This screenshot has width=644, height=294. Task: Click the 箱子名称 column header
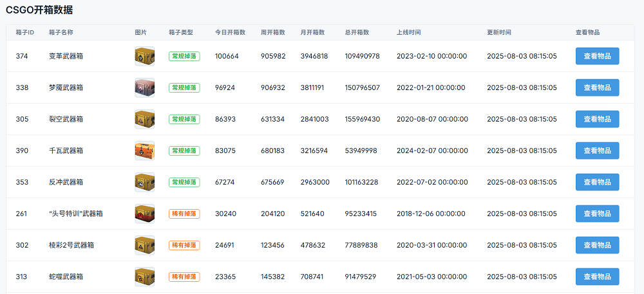pyautogui.click(x=61, y=32)
